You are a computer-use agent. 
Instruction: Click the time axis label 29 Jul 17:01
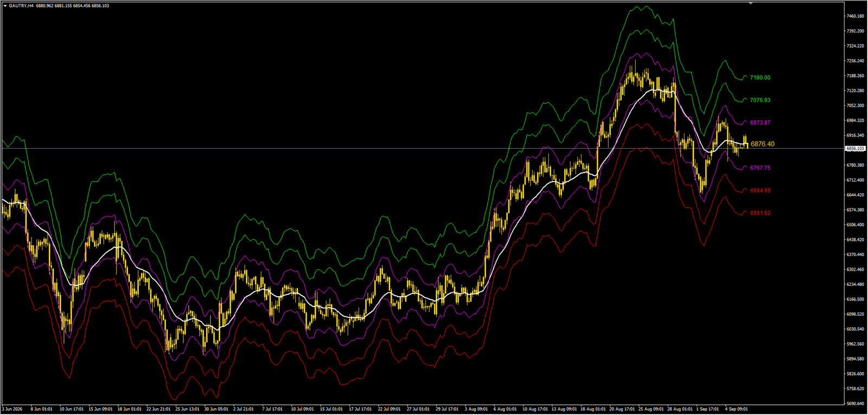coord(447,409)
